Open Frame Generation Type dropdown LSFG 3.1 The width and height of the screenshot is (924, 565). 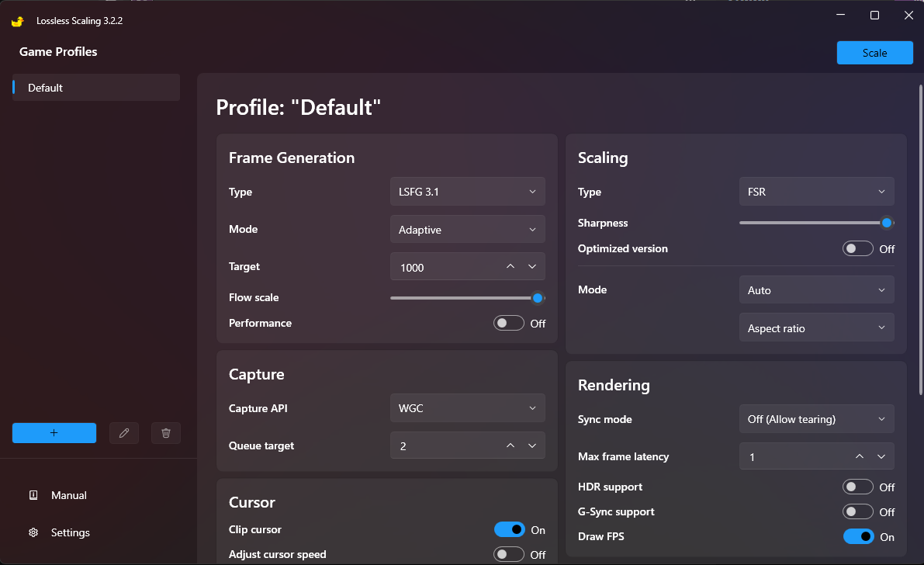point(467,192)
